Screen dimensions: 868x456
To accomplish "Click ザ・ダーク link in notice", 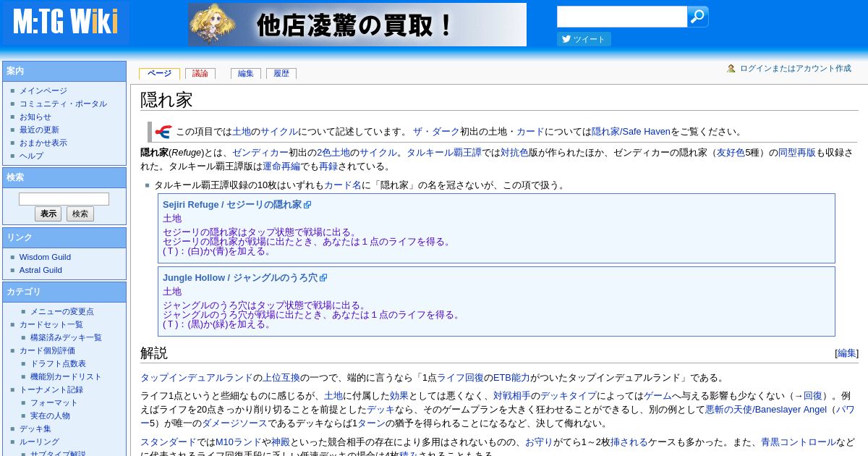I will pyautogui.click(x=436, y=132).
